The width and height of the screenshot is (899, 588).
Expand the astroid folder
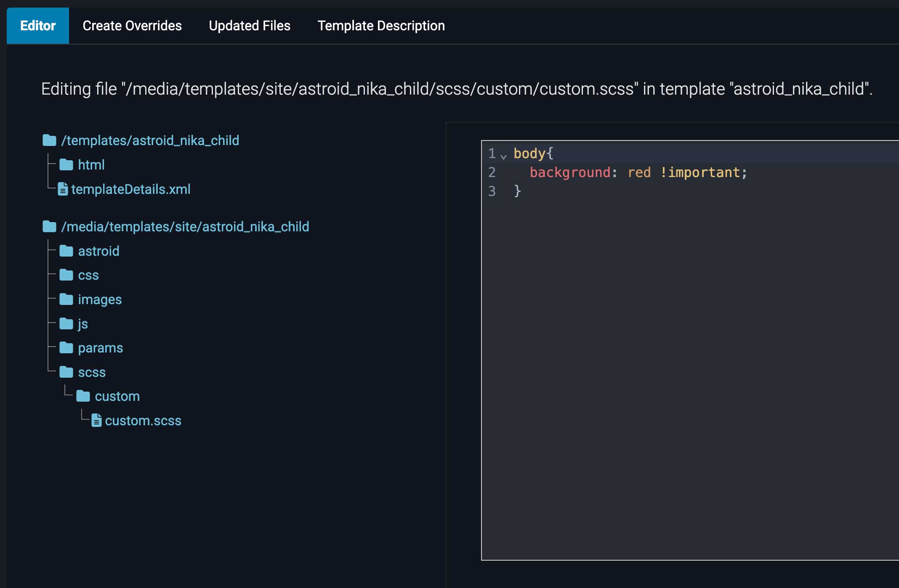99,251
